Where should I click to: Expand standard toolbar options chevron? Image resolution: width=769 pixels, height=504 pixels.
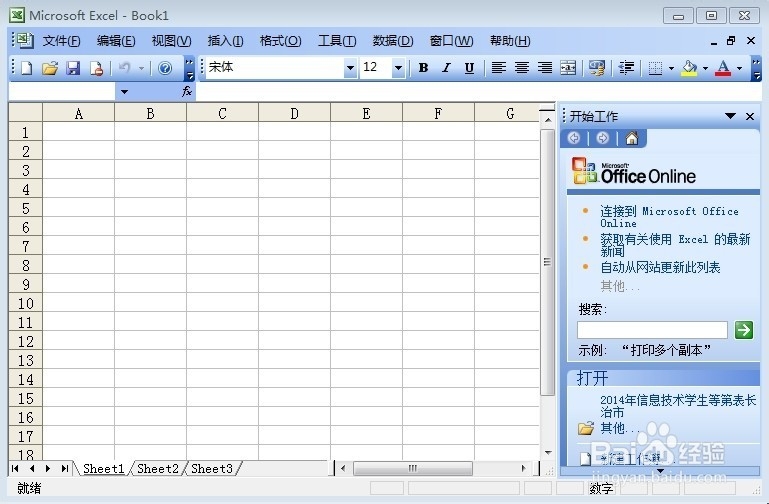189,69
